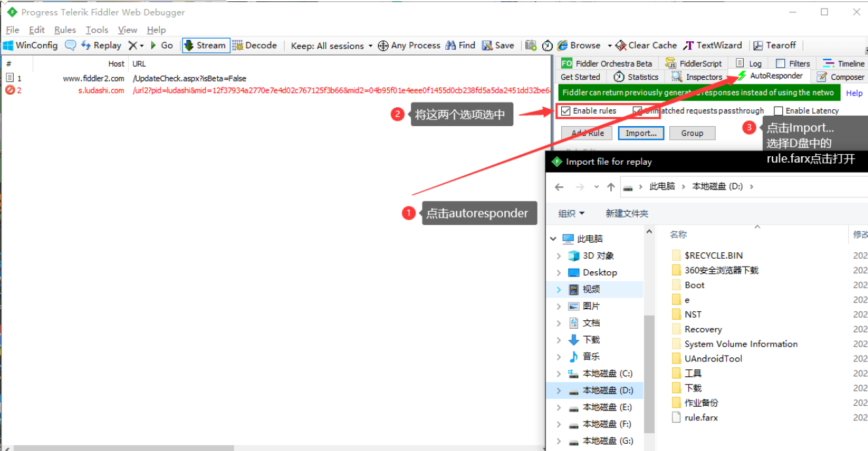Viewport: 868px width, 451px height.
Task: Open TextWizard tool
Action: (x=713, y=45)
